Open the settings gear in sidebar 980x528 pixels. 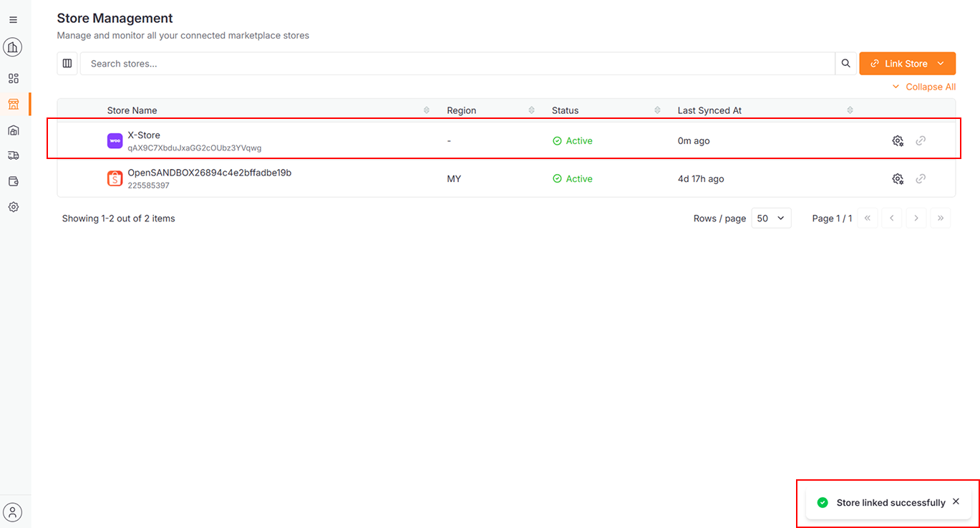pyautogui.click(x=13, y=207)
